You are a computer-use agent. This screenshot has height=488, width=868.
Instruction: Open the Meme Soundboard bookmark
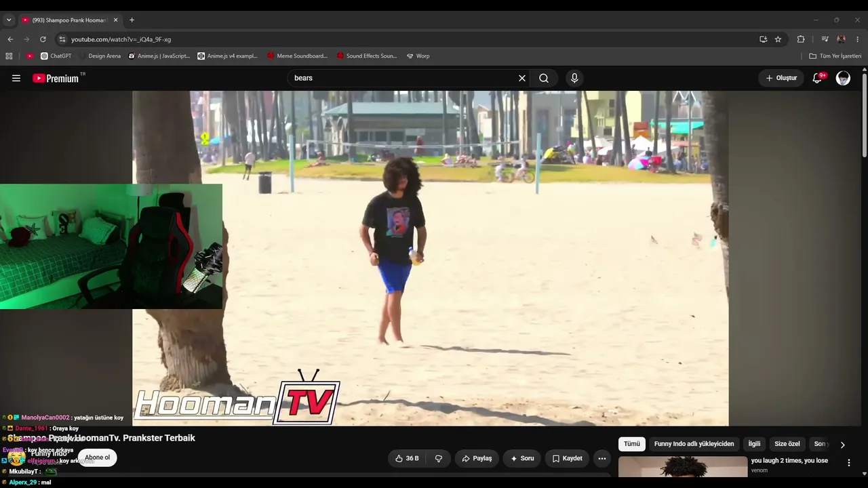(x=298, y=56)
